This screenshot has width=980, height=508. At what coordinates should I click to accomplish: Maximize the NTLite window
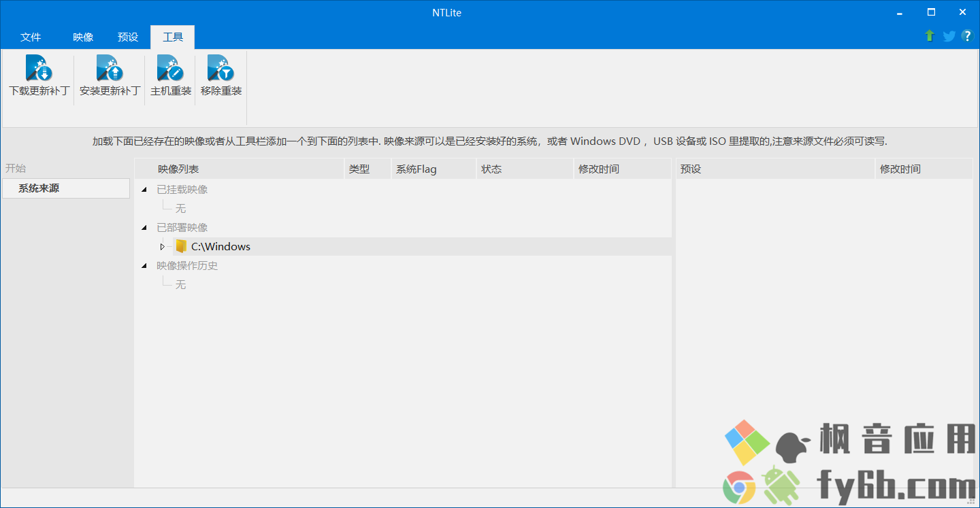click(x=932, y=12)
